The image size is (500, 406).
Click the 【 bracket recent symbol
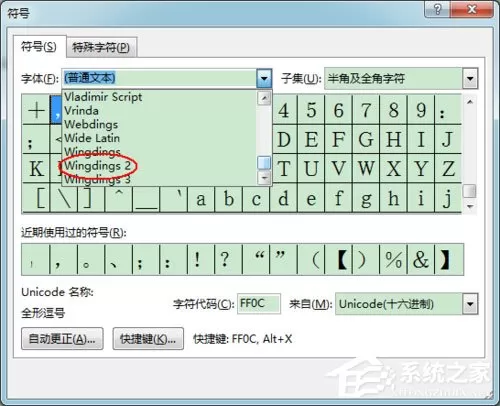click(342, 260)
